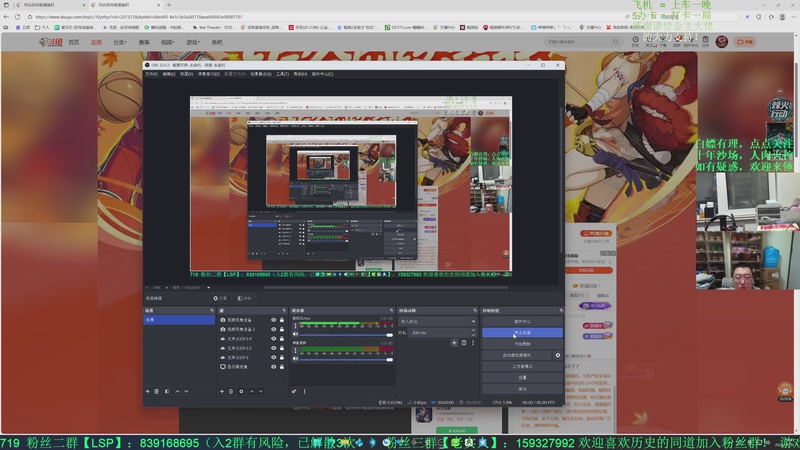This screenshot has width=800, height=450.
Task: Open transition properties three-dot menu
Action: coord(473,343)
